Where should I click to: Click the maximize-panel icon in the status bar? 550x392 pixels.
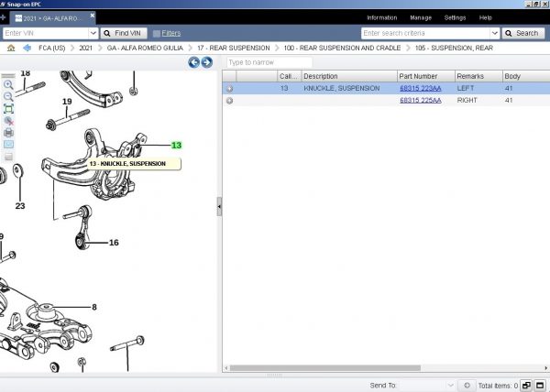click(x=540, y=386)
